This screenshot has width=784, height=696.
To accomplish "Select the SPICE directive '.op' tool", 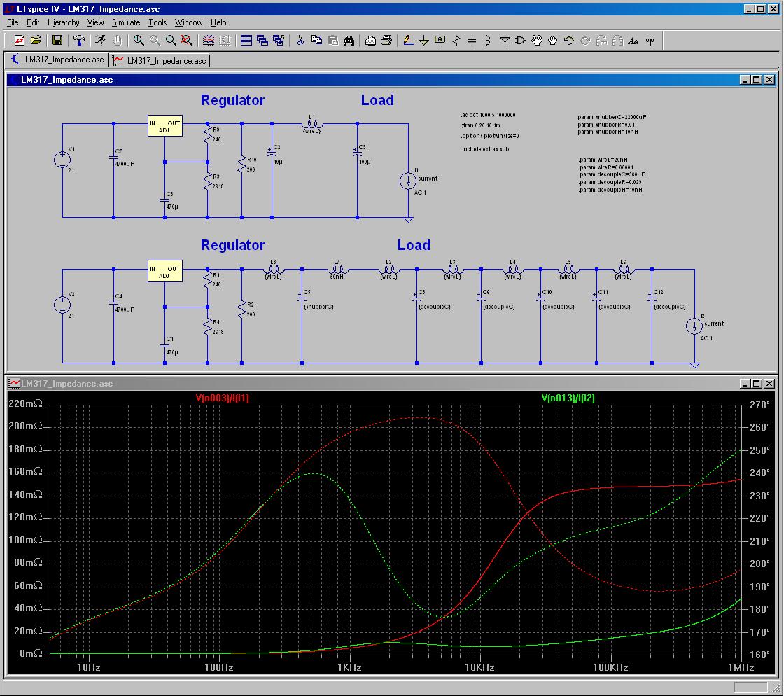I will (x=650, y=41).
